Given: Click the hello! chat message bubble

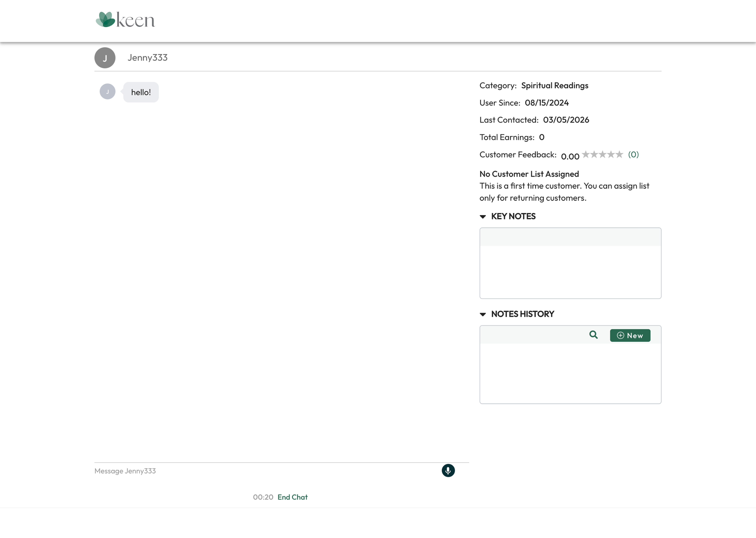Looking at the screenshot, I should click(141, 92).
